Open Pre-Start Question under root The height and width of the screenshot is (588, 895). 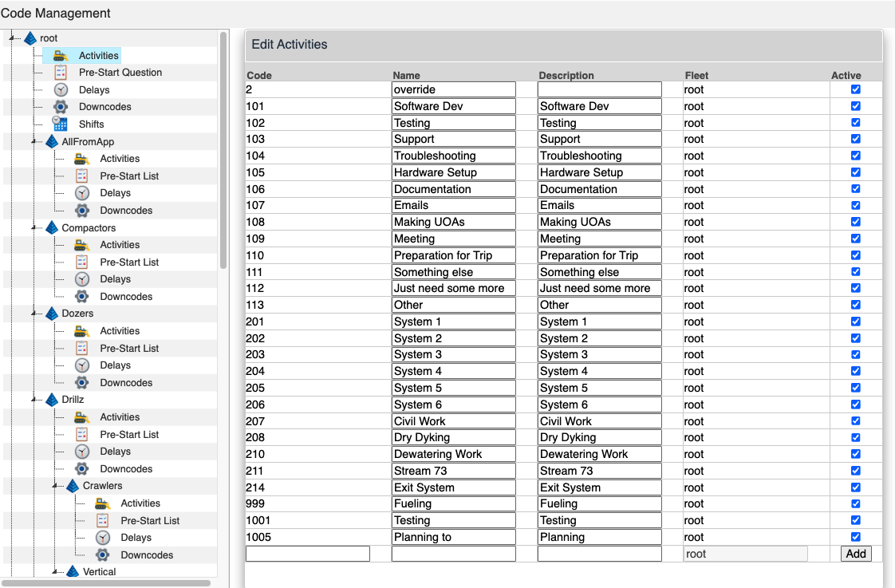point(120,73)
